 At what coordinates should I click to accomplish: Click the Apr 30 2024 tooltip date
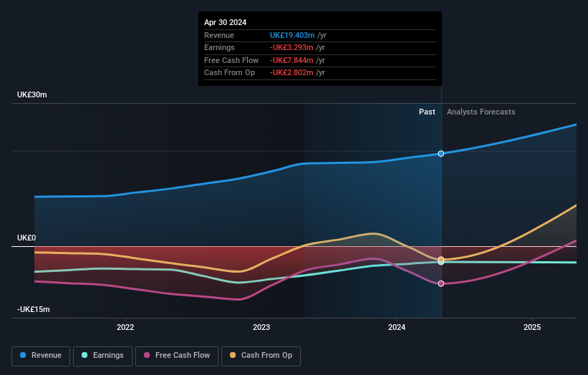point(225,22)
